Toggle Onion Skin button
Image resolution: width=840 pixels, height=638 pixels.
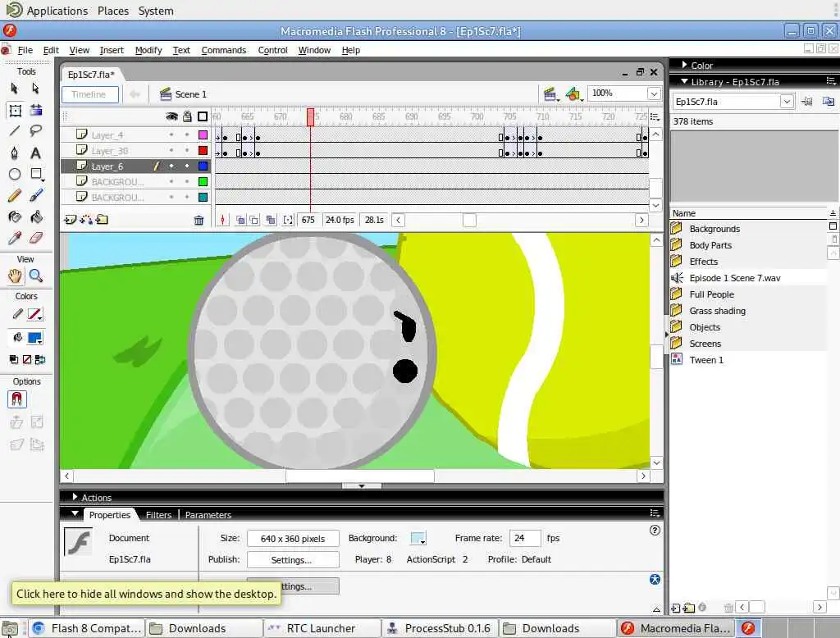[240, 220]
